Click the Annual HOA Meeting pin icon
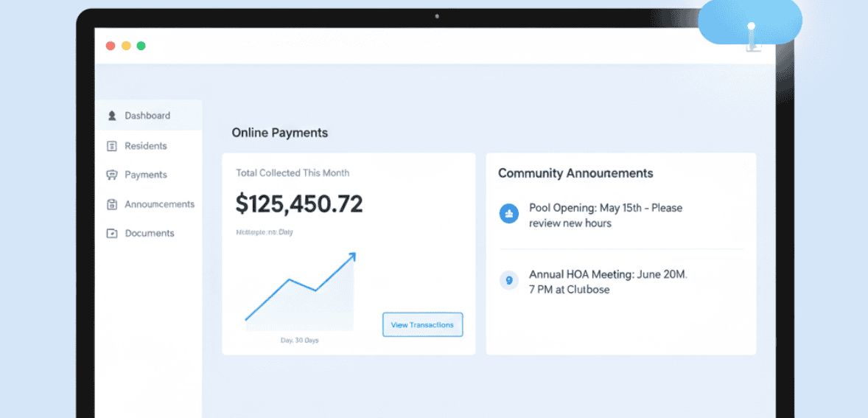The image size is (868, 418). point(508,280)
